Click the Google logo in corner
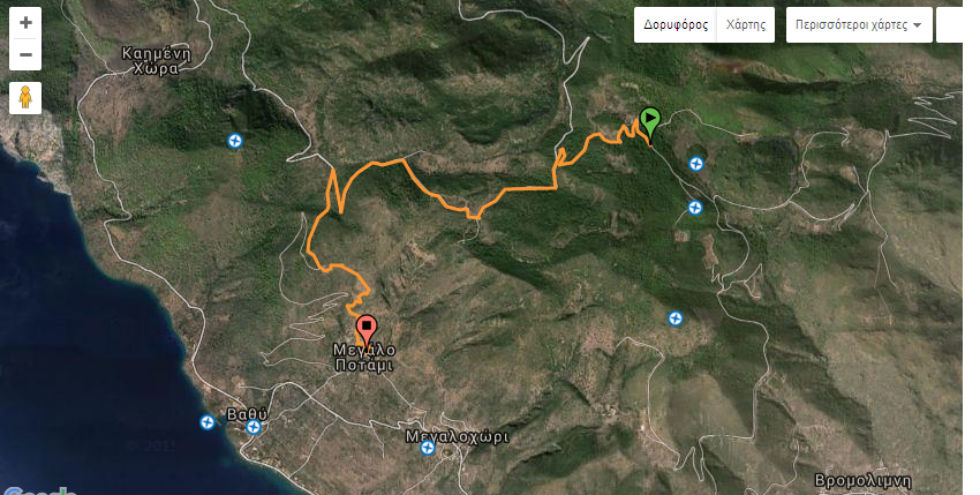This screenshot has height=495, width=980. point(38,491)
